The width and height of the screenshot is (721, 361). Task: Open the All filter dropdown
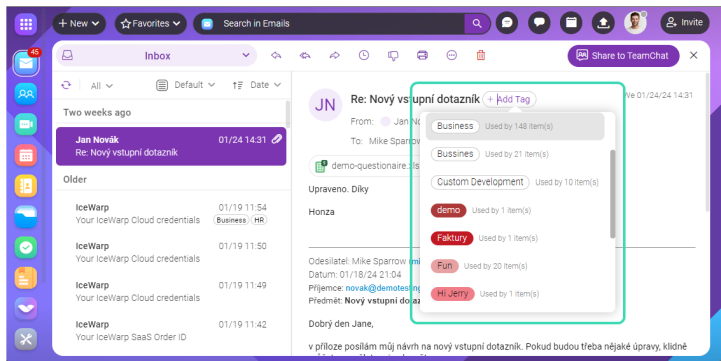click(102, 86)
